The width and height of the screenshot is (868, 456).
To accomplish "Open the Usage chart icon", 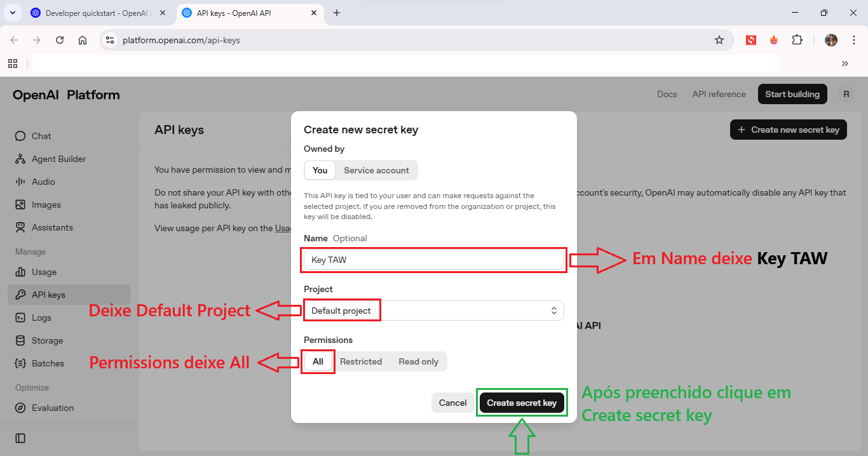I will [20, 272].
